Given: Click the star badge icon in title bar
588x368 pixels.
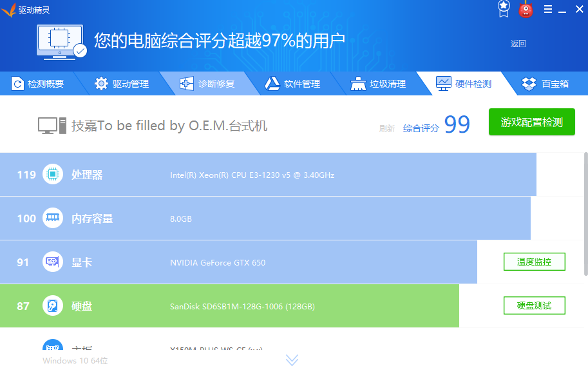Looking at the screenshot, I should (504, 9).
